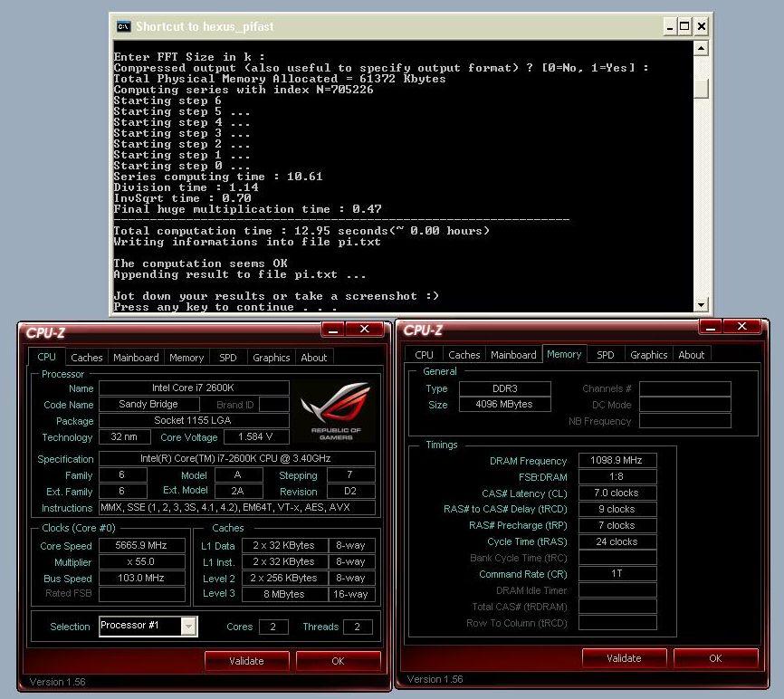Click the CAS# Latency value 7.0 clocks

tap(617, 493)
